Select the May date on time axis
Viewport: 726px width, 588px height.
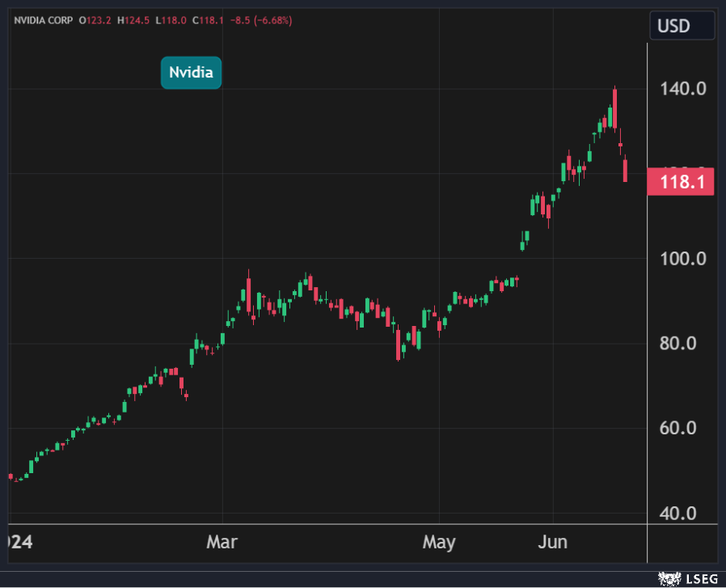coord(438,542)
